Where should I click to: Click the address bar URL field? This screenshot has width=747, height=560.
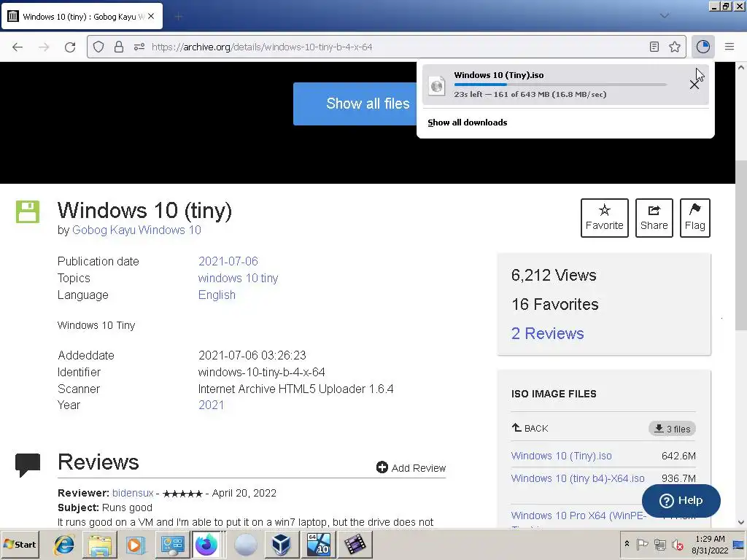click(x=387, y=47)
